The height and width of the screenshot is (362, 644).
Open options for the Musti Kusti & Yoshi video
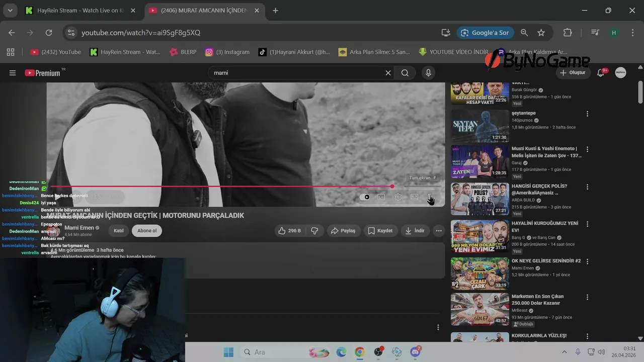[x=587, y=149]
